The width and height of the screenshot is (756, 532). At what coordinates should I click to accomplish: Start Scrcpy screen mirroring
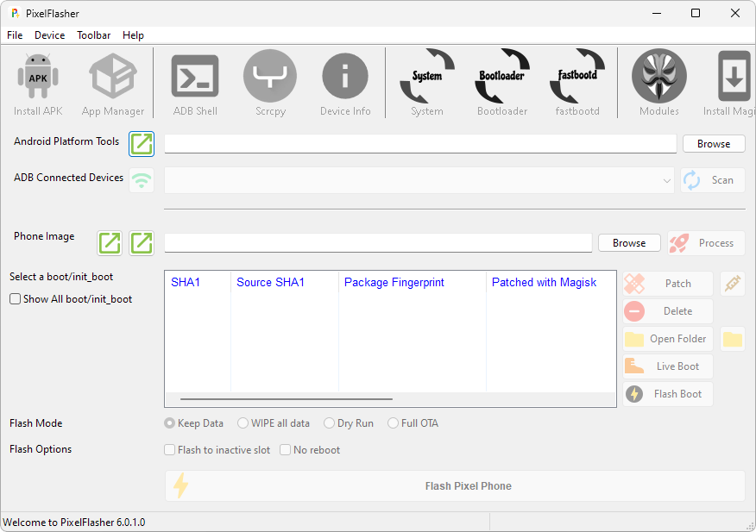point(269,84)
